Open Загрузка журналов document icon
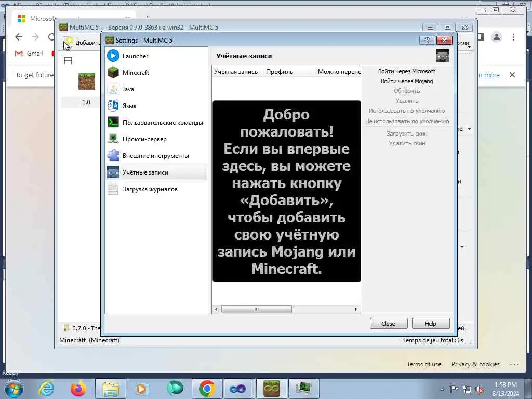 point(113,189)
